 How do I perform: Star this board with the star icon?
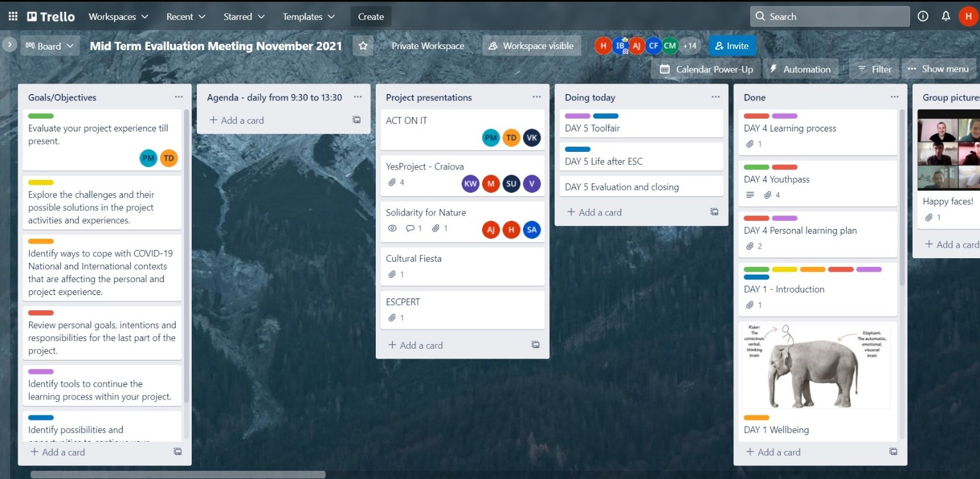click(363, 46)
